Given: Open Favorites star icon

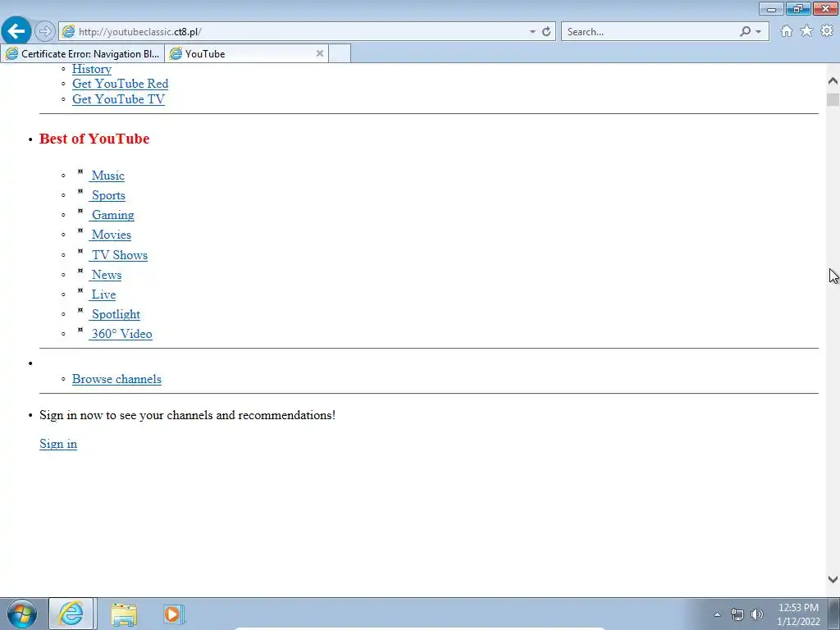Looking at the screenshot, I should tap(806, 31).
